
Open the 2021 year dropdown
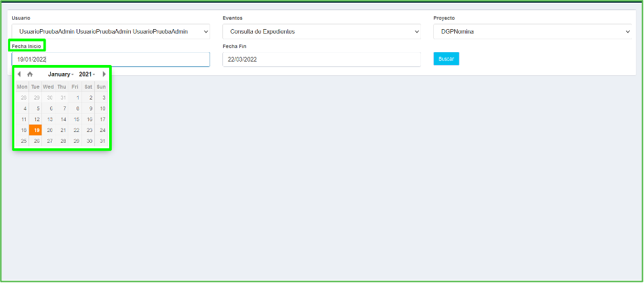[x=86, y=74]
